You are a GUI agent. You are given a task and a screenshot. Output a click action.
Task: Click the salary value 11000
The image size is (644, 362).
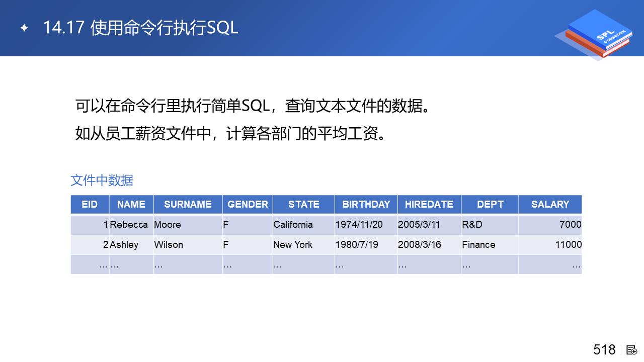[550, 245]
